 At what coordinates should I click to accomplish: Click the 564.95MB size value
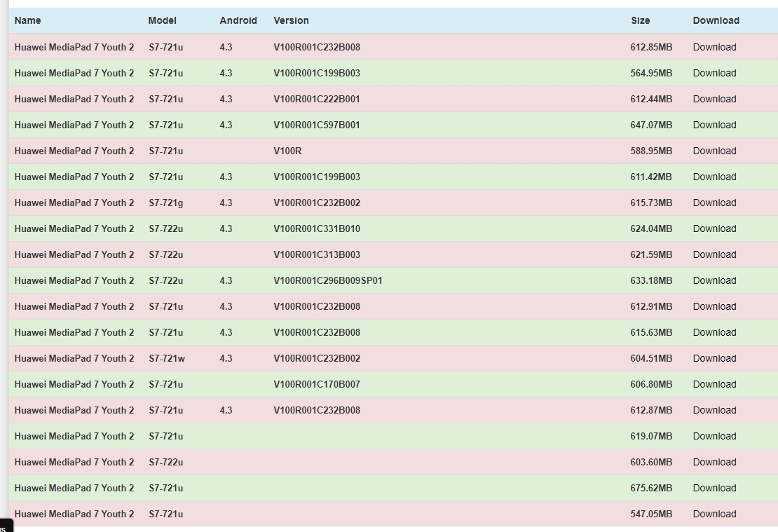651,73
